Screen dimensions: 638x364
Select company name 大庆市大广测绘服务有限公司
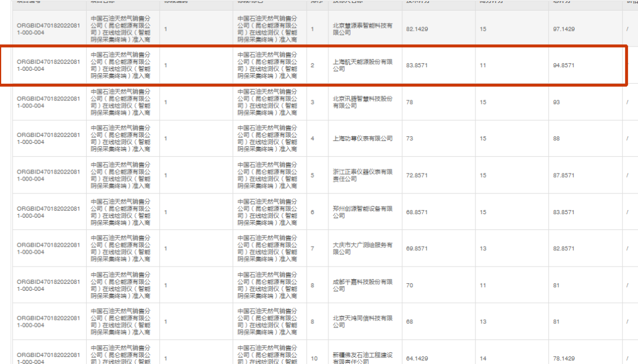point(363,248)
